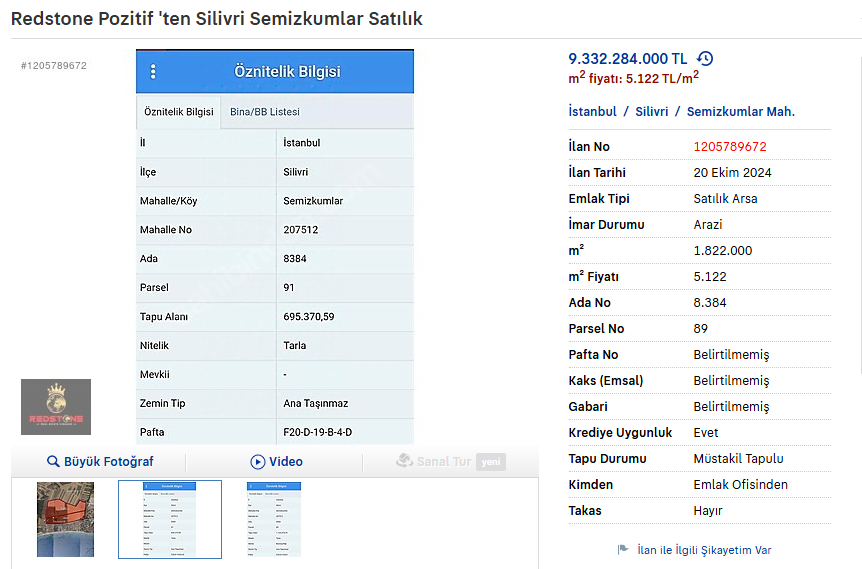Select the third photo thumbnail
862x569 pixels.
[x=273, y=519]
